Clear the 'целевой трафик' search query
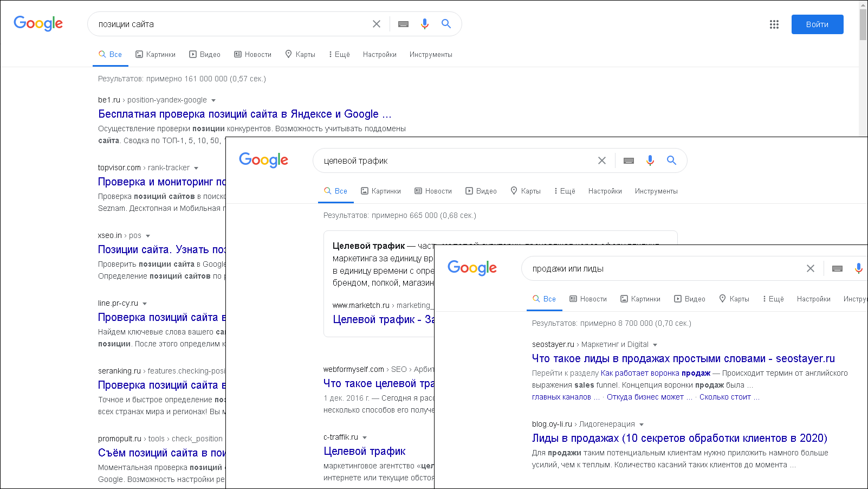868x489 pixels. coord(602,160)
